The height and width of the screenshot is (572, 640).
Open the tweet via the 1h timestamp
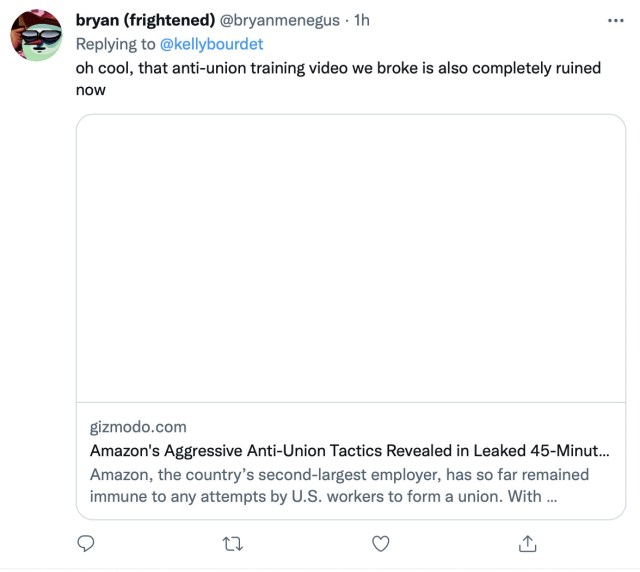(x=362, y=20)
